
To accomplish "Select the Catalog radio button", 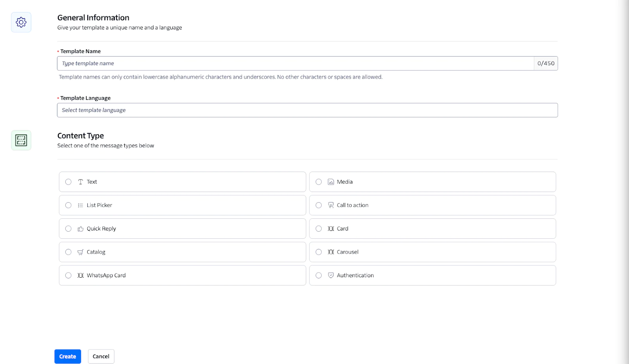I will point(68,252).
